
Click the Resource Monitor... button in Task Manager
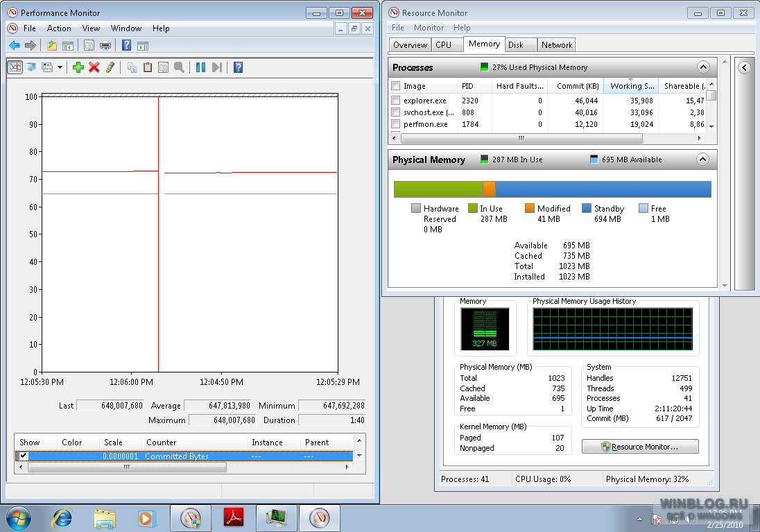point(640,447)
